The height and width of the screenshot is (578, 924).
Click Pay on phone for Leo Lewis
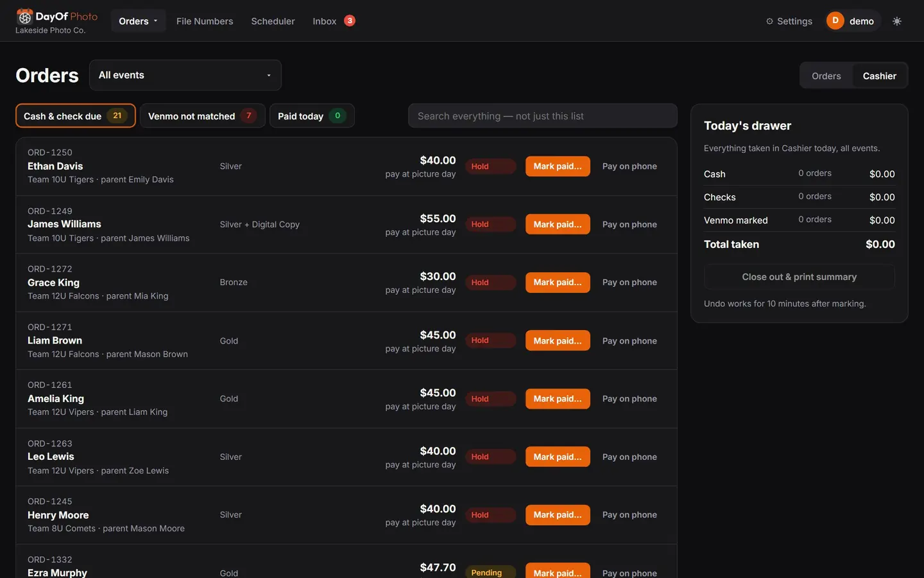pos(629,457)
